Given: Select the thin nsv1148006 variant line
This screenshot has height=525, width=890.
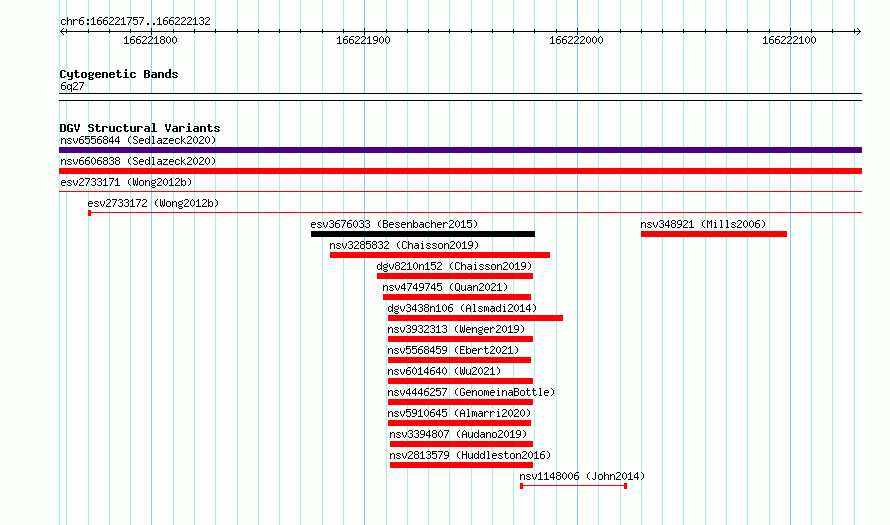Looking at the screenshot, I should [x=573, y=486].
